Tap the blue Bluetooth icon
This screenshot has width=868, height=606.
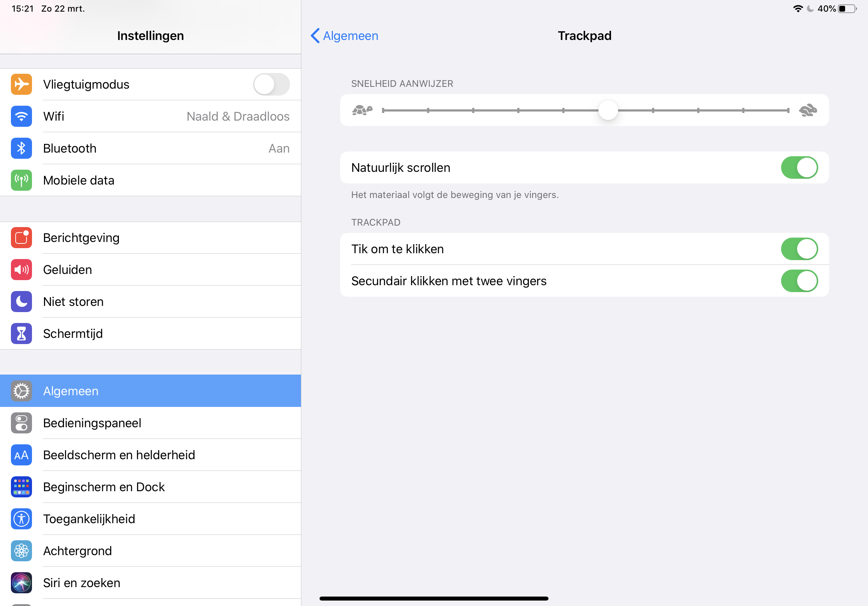[21, 148]
